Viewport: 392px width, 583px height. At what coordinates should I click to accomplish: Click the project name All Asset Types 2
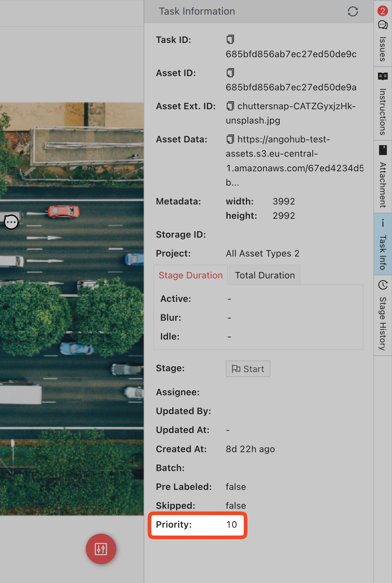coord(262,253)
